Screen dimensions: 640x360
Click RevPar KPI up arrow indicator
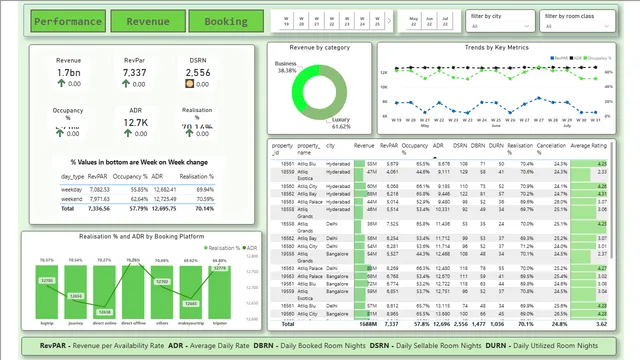(x=126, y=84)
